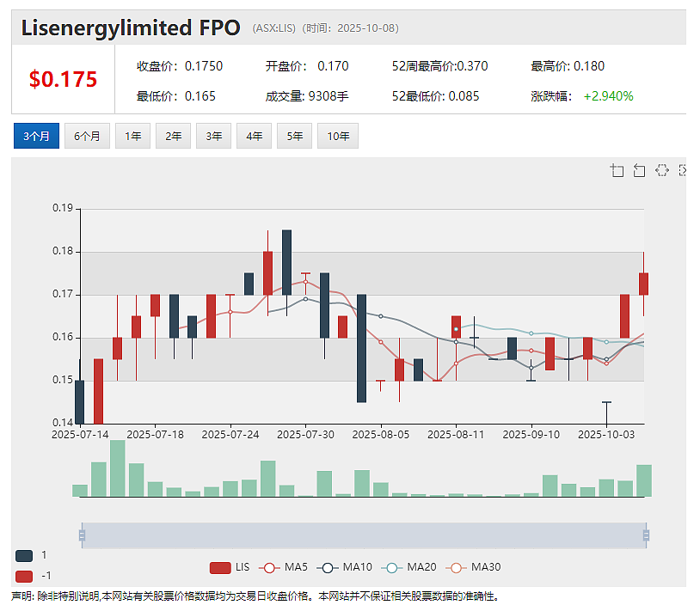Click the 开盘价 0.170 value
This screenshot has height=611, width=700.
[x=333, y=66]
